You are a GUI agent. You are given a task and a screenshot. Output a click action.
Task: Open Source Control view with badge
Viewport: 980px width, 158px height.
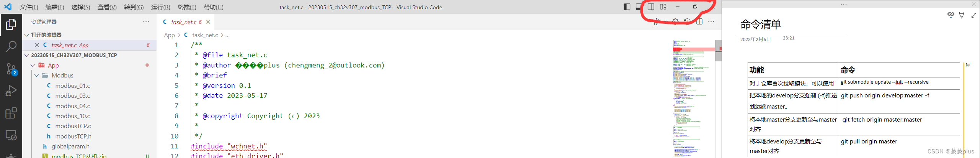tap(11, 69)
